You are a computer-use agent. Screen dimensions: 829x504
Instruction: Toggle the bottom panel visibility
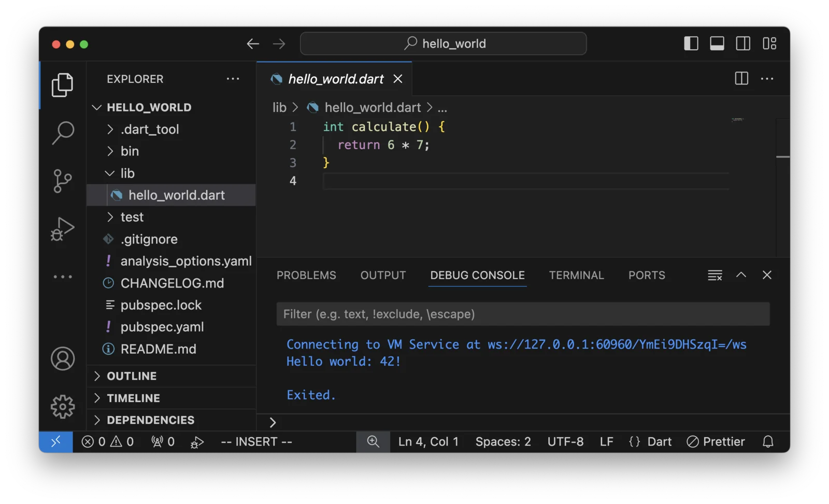click(717, 44)
